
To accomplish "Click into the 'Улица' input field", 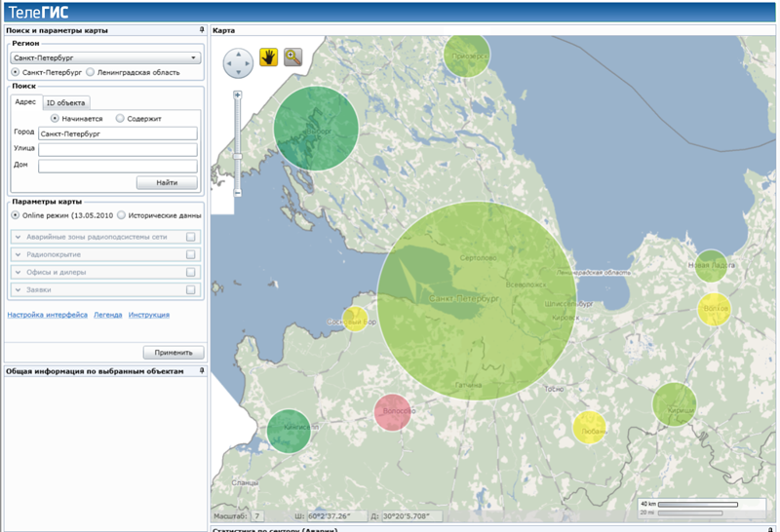I will [117, 149].
